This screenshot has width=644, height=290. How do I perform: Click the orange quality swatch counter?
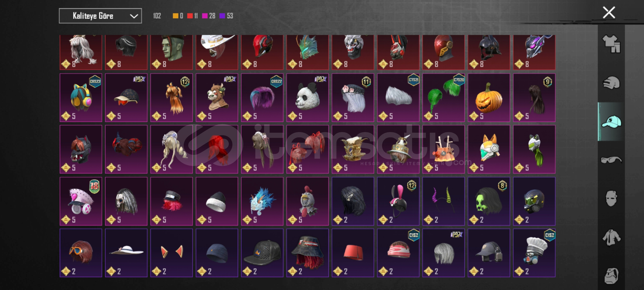178,16
